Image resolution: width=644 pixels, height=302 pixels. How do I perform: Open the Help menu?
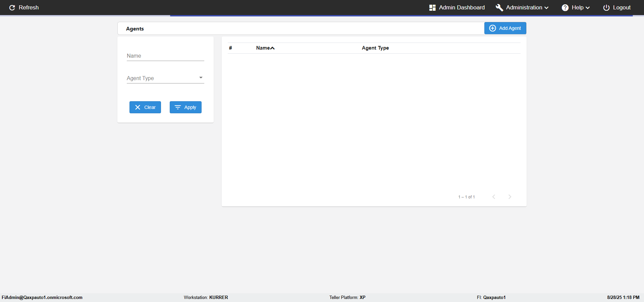pos(576,8)
